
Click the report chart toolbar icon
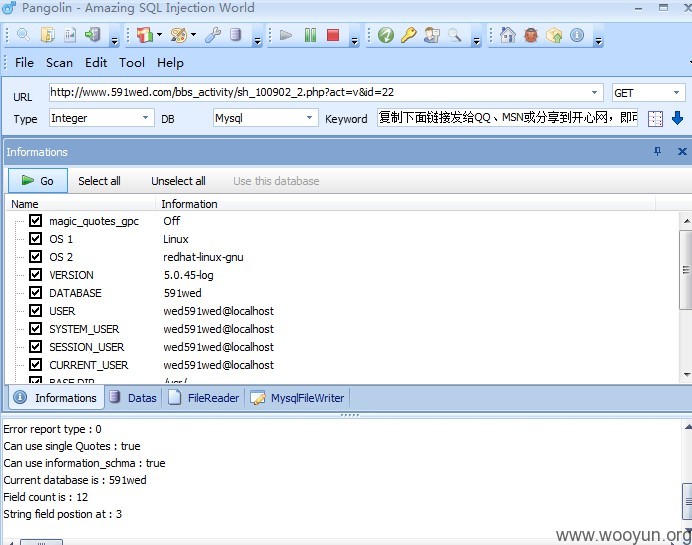click(x=70, y=35)
